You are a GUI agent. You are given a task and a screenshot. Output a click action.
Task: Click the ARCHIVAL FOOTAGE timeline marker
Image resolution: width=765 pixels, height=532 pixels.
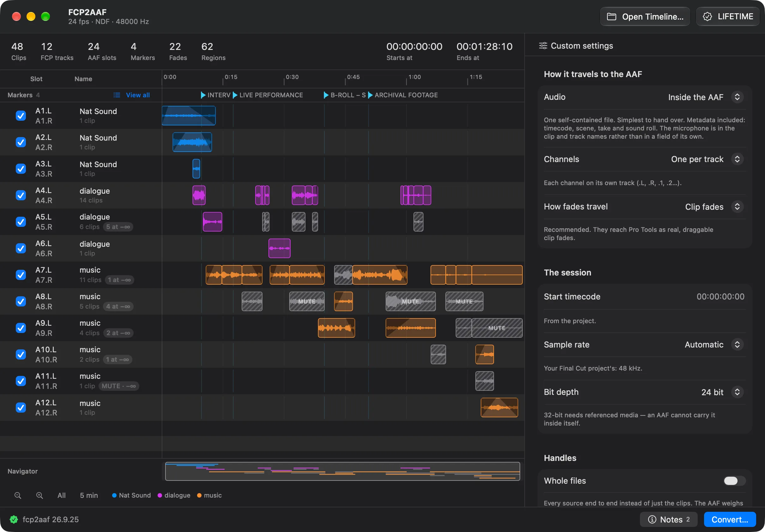pos(403,95)
